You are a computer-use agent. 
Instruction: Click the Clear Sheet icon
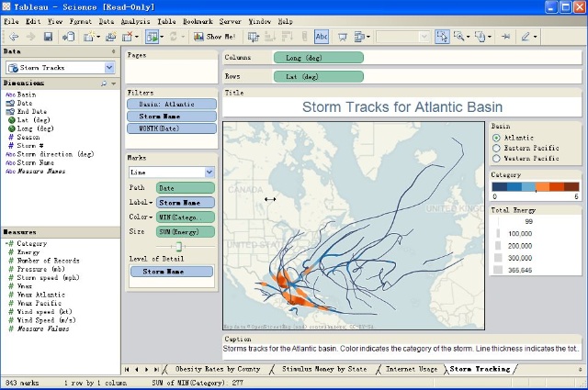(127, 37)
